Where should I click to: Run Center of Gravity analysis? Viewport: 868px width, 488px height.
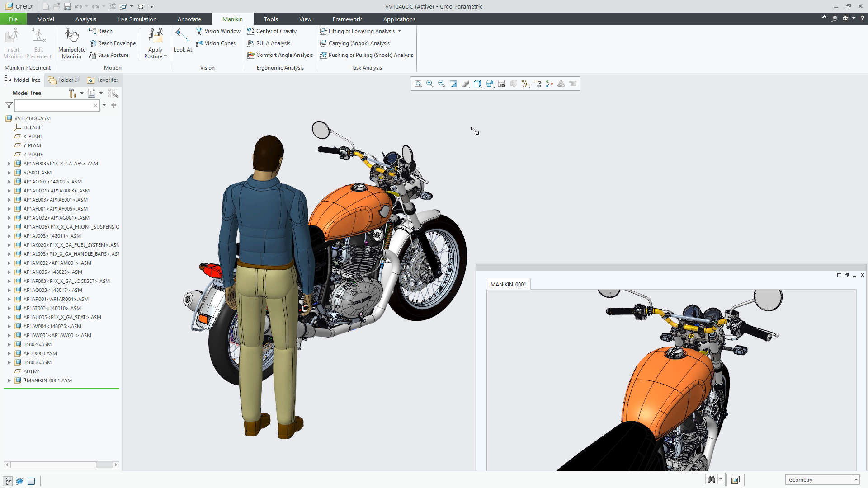coord(272,31)
